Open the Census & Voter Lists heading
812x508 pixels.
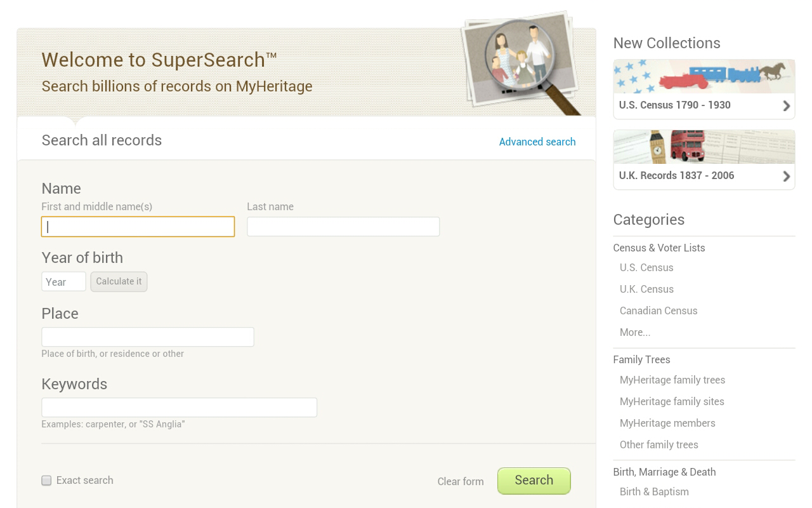(x=658, y=248)
